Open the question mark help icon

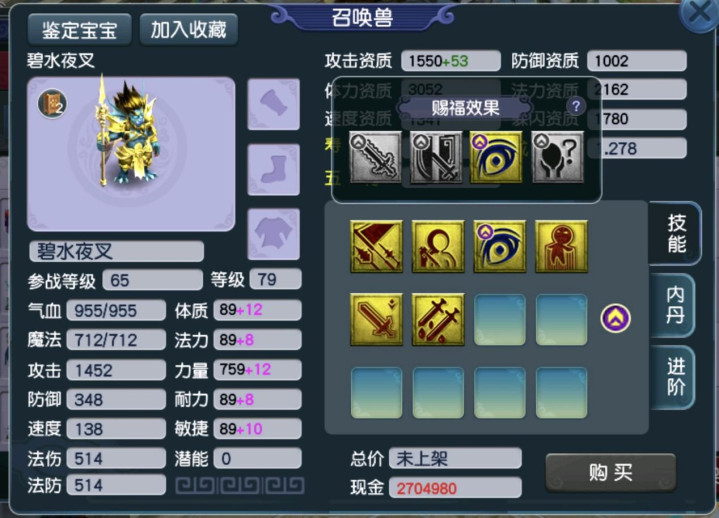[x=576, y=106]
